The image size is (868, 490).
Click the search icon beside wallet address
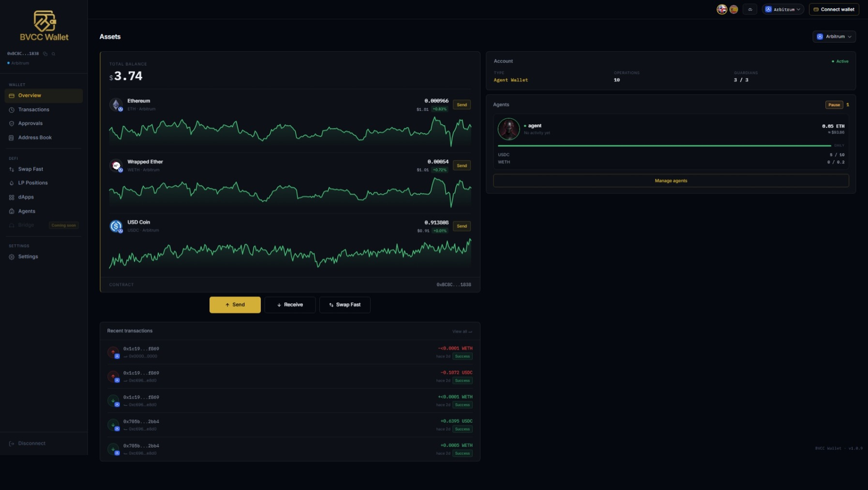[x=53, y=54]
